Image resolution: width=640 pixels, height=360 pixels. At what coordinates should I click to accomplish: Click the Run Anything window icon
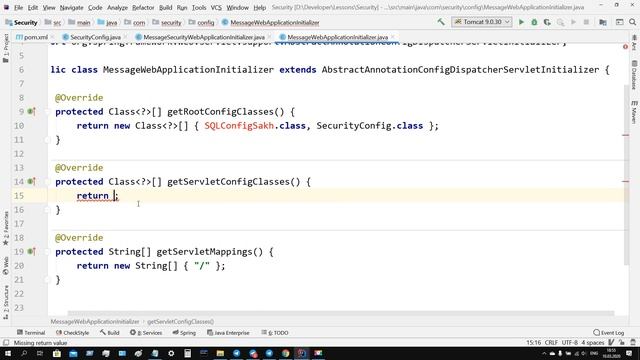pos(619,22)
